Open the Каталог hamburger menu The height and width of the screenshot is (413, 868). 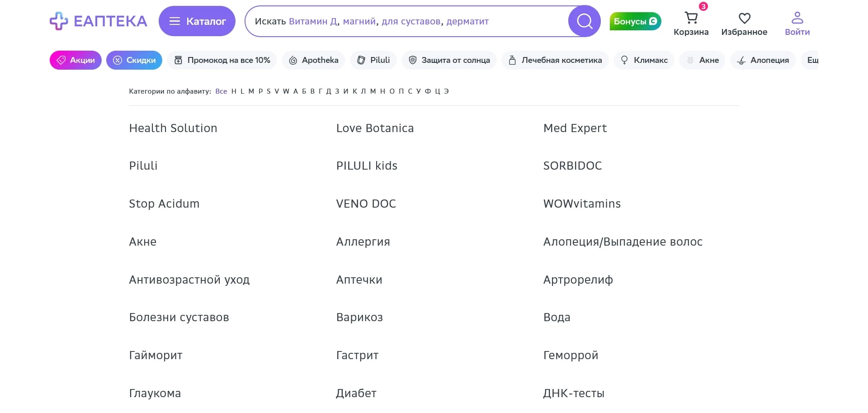pos(197,21)
